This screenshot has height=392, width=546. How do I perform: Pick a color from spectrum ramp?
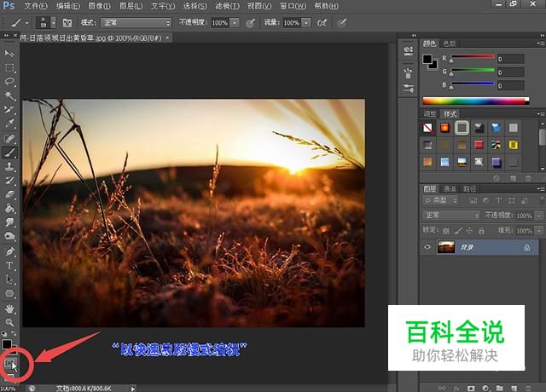pos(476,101)
